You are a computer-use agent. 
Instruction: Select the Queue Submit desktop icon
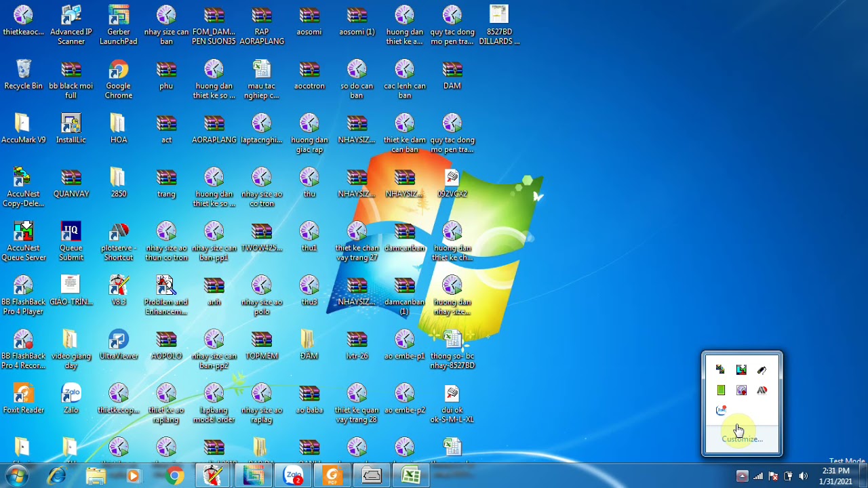(x=71, y=242)
